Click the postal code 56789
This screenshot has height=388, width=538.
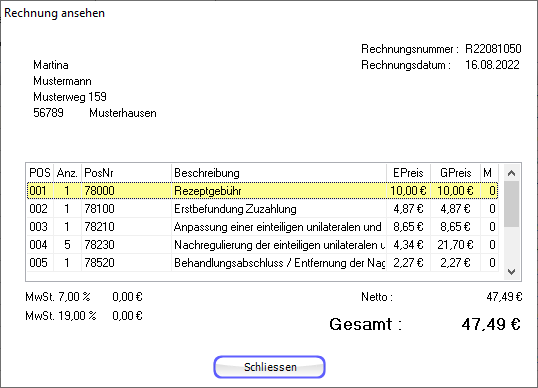click(48, 113)
